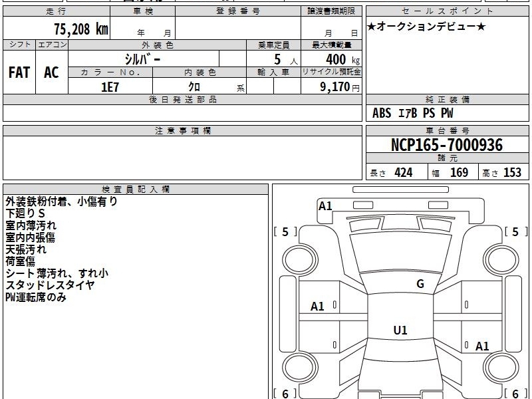
Task: Click interior color クロ
Action: 194,87
